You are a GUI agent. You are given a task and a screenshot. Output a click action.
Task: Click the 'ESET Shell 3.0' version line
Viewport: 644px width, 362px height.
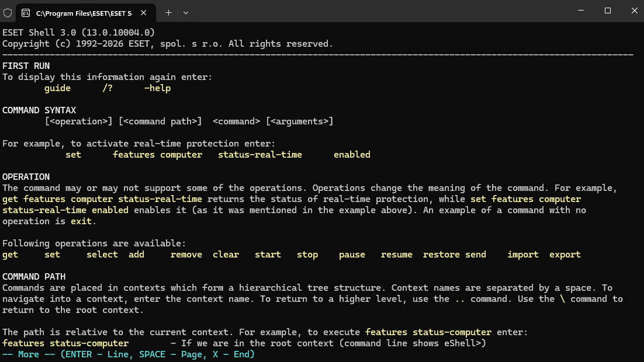pos(78,33)
